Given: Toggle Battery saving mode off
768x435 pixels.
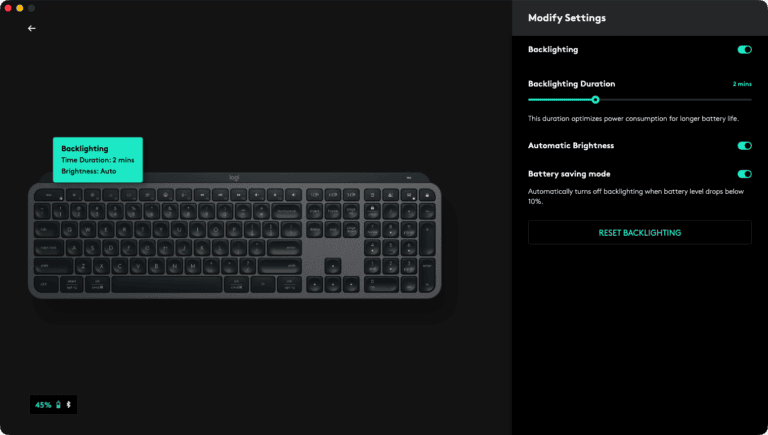Looking at the screenshot, I should coord(744,174).
